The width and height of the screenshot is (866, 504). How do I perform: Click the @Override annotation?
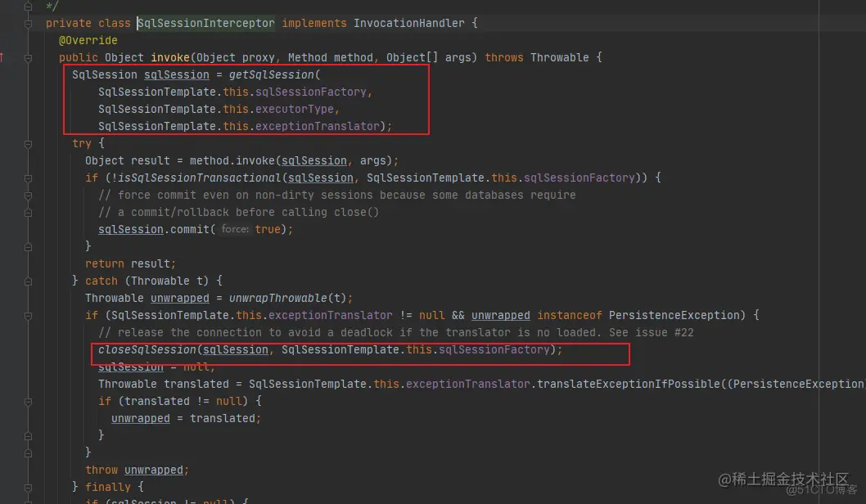(x=88, y=40)
